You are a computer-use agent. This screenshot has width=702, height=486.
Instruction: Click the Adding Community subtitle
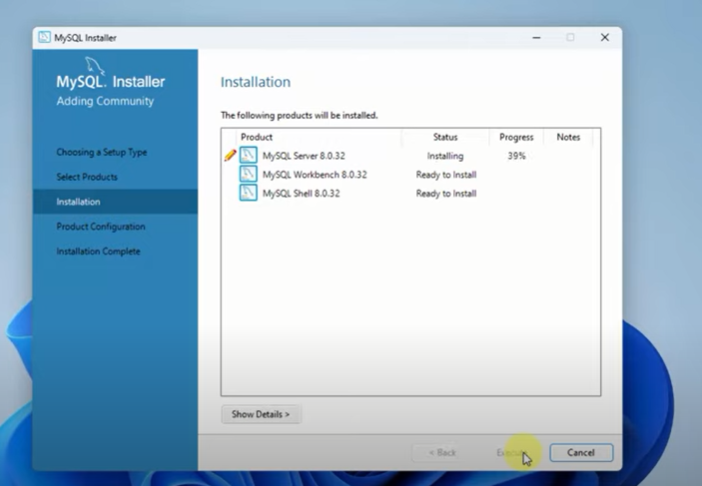pyautogui.click(x=105, y=101)
